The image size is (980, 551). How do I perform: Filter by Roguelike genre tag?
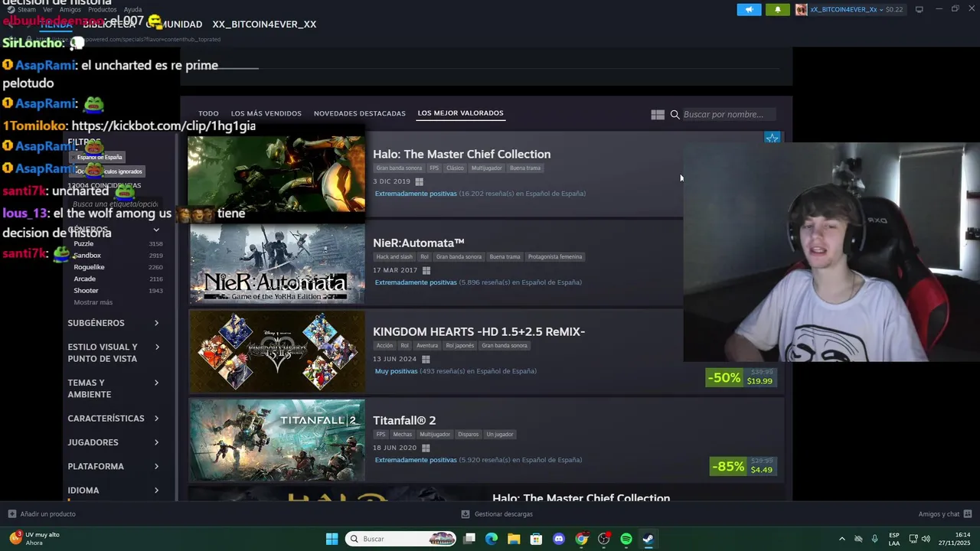click(89, 267)
